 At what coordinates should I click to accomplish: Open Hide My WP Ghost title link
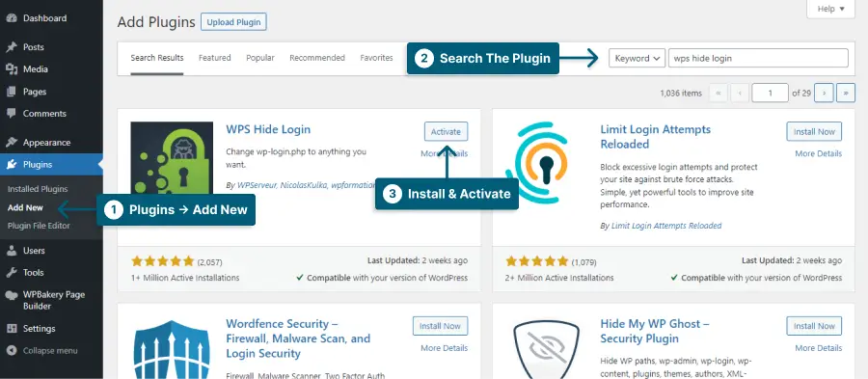[x=655, y=331]
